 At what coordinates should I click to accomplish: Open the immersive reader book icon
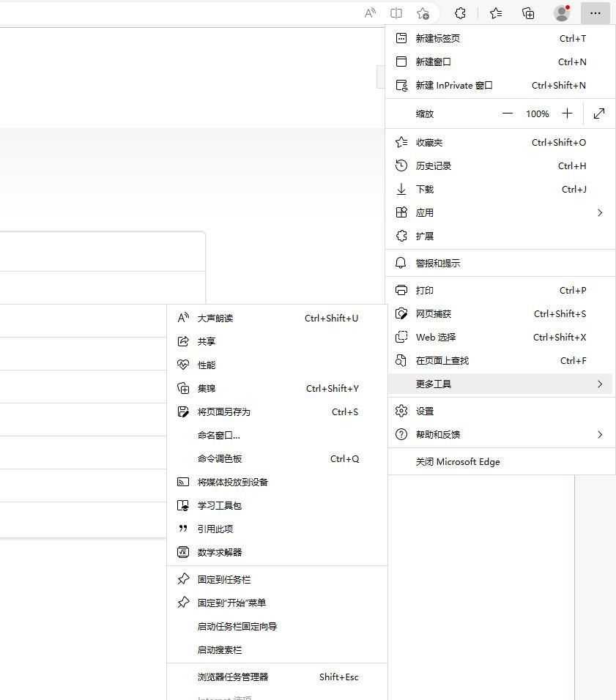396,13
